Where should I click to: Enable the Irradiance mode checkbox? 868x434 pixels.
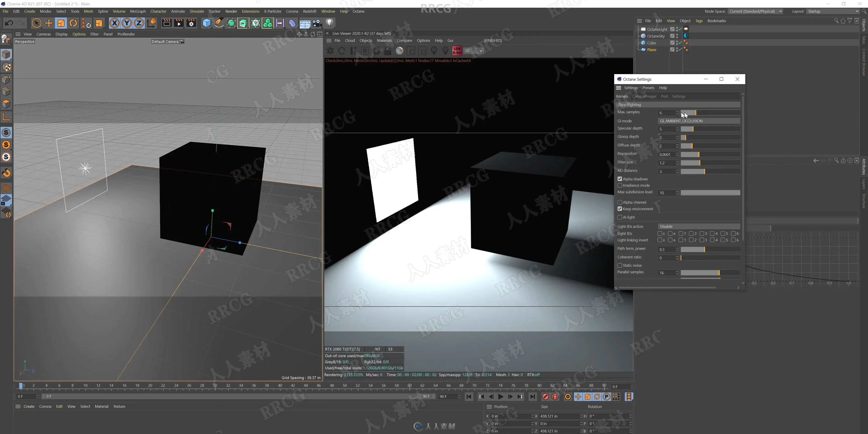pyautogui.click(x=620, y=185)
